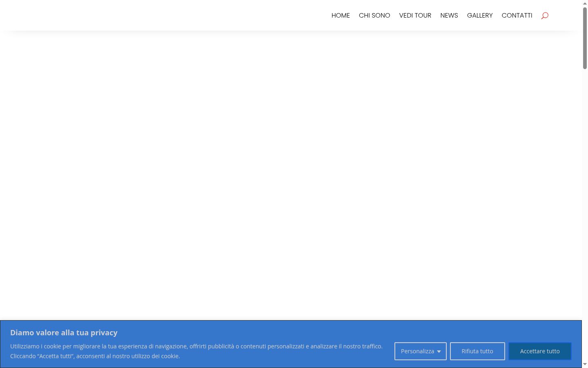
Task: Go to the HOME page
Action: 341,16
